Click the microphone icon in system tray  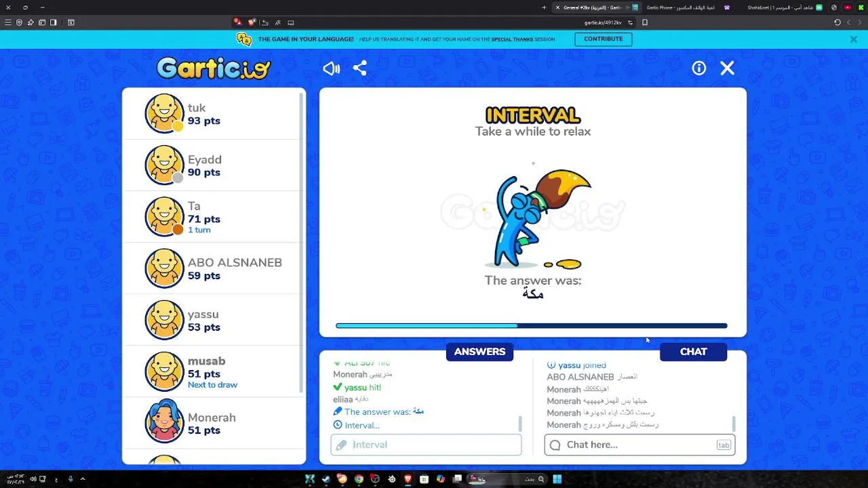pyautogui.click(x=70, y=479)
